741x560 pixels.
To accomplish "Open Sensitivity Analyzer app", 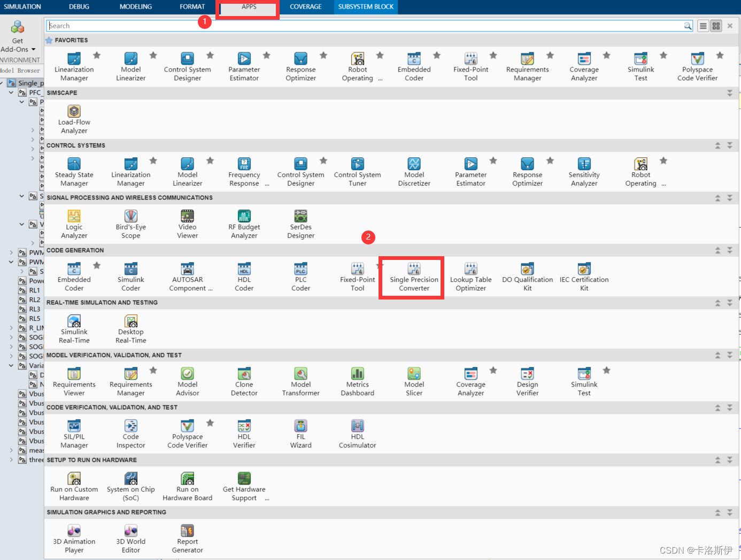I will 584,172.
